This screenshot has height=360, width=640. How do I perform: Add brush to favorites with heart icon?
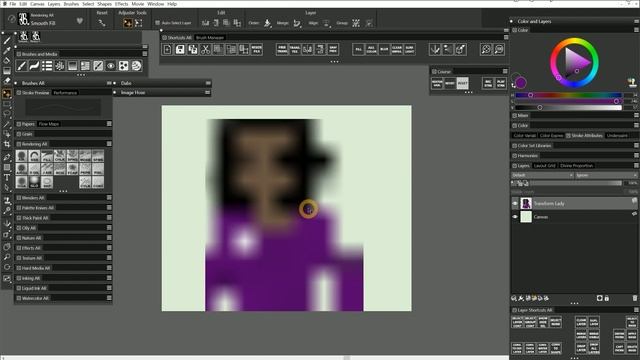click(x=80, y=21)
